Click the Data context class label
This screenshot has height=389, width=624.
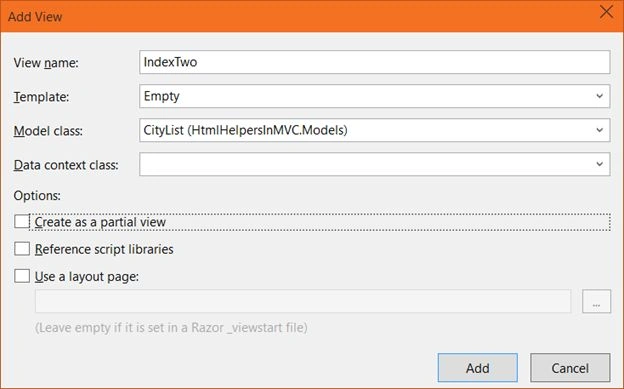pyautogui.click(x=66, y=165)
